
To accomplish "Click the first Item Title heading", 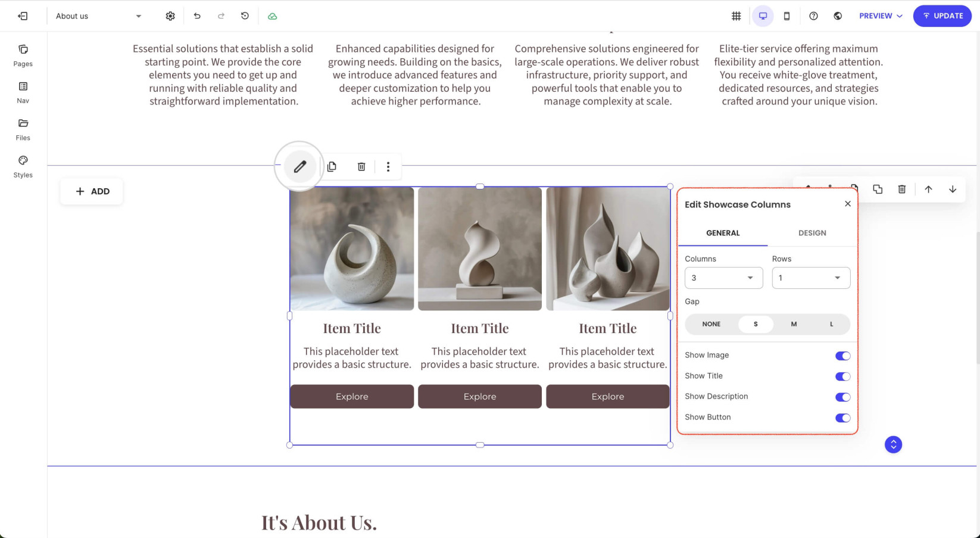I will tap(352, 328).
